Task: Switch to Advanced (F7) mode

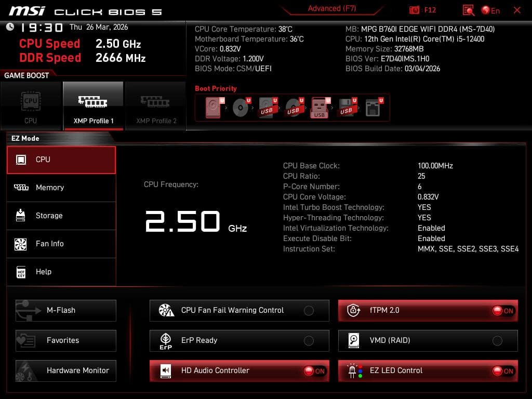Action: click(332, 9)
